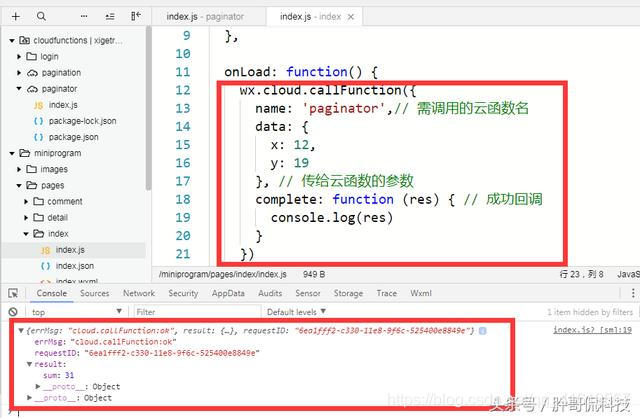Collapse the result property arrow
This screenshot has height=418, width=640.
(29, 364)
